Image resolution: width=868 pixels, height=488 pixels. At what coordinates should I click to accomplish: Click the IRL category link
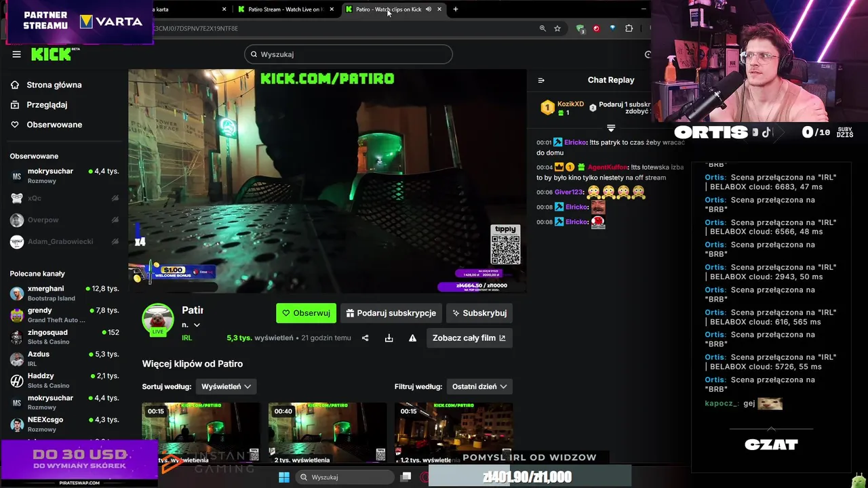coord(186,338)
